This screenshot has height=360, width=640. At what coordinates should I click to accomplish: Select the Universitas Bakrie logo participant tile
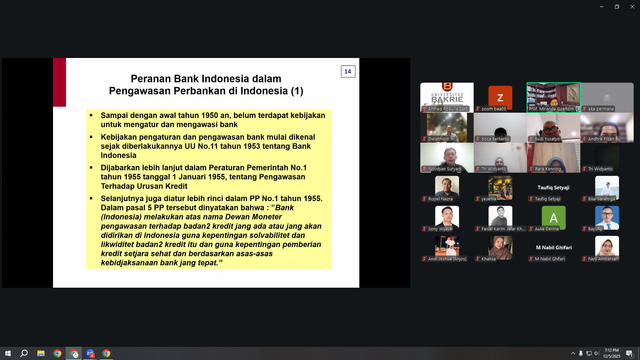pyautogui.click(x=447, y=97)
